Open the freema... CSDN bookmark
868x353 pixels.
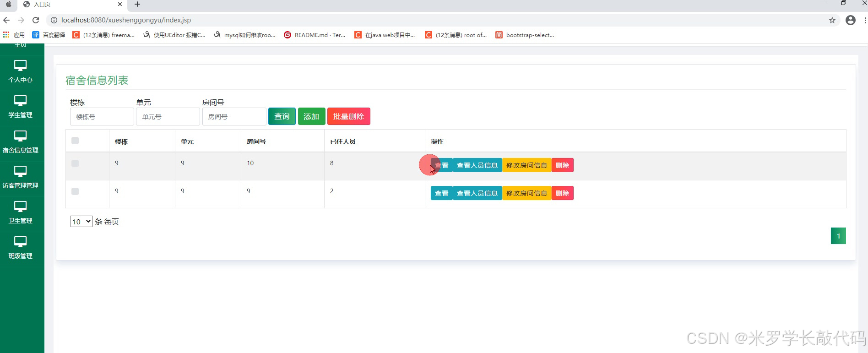(103, 35)
